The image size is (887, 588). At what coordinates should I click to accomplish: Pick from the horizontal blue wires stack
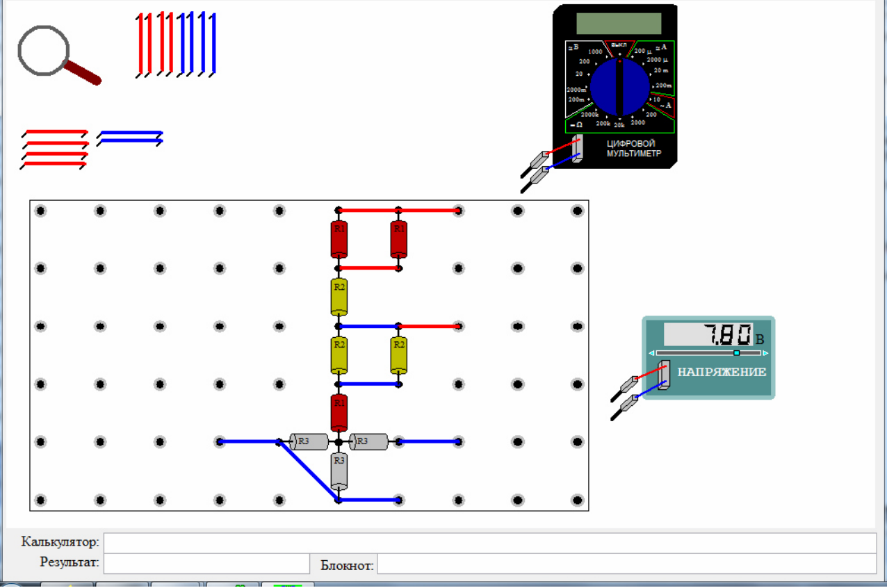pyautogui.click(x=129, y=138)
